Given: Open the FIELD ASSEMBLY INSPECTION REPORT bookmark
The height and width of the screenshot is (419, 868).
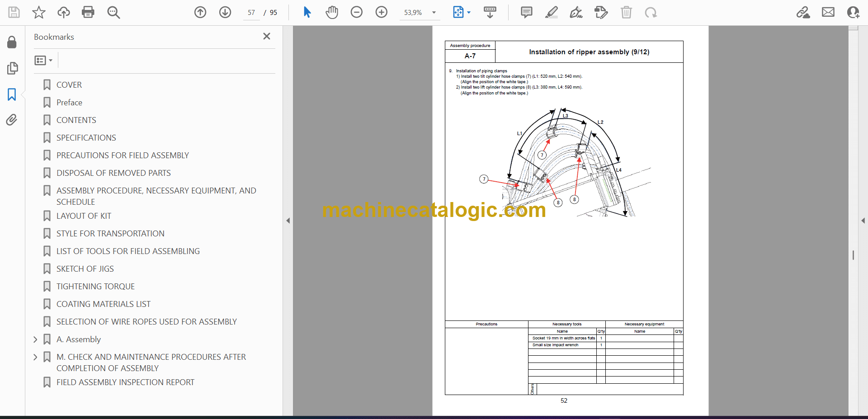Looking at the screenshot, I should point(125,382).
